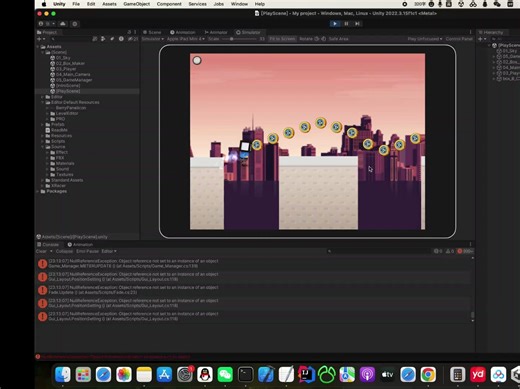This screenshot has width=520, height=389.
Task: Select the Fade.Update error entry
Action: pos(253,290)
